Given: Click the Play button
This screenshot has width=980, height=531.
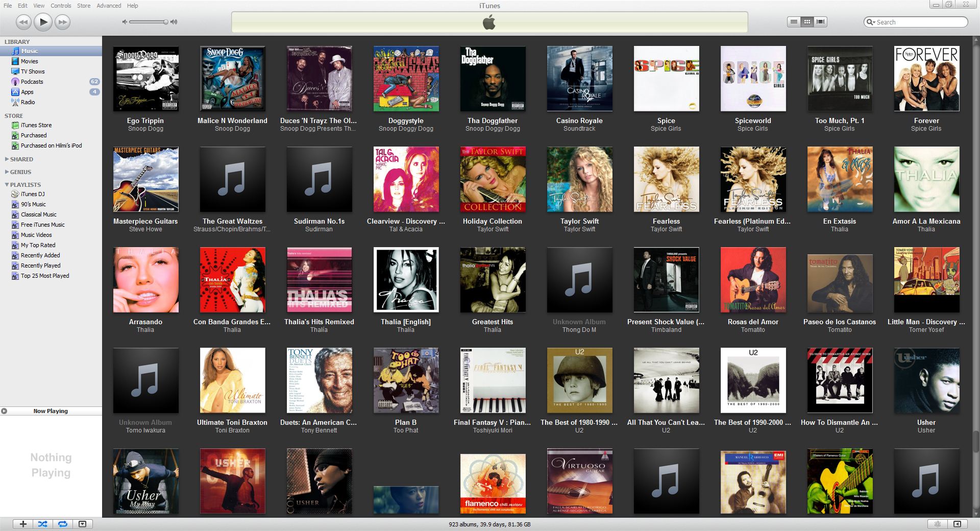Looking at the screenshot, I should [43, 22].
